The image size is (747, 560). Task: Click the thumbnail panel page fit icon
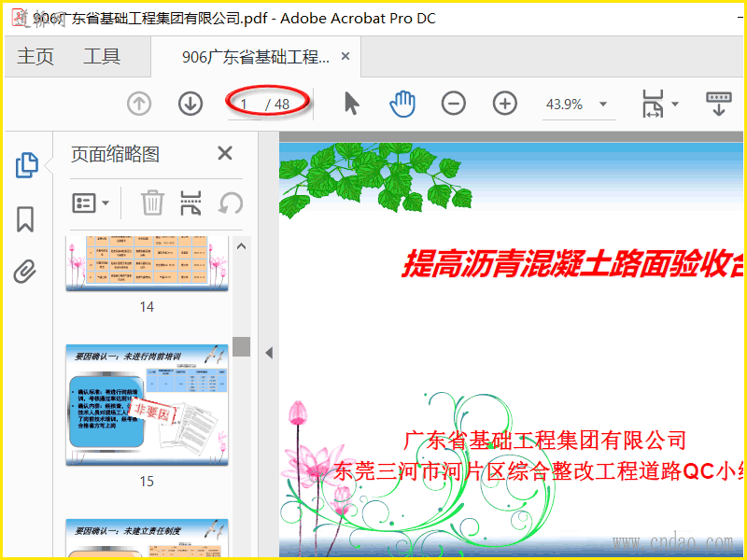[190, 203]
